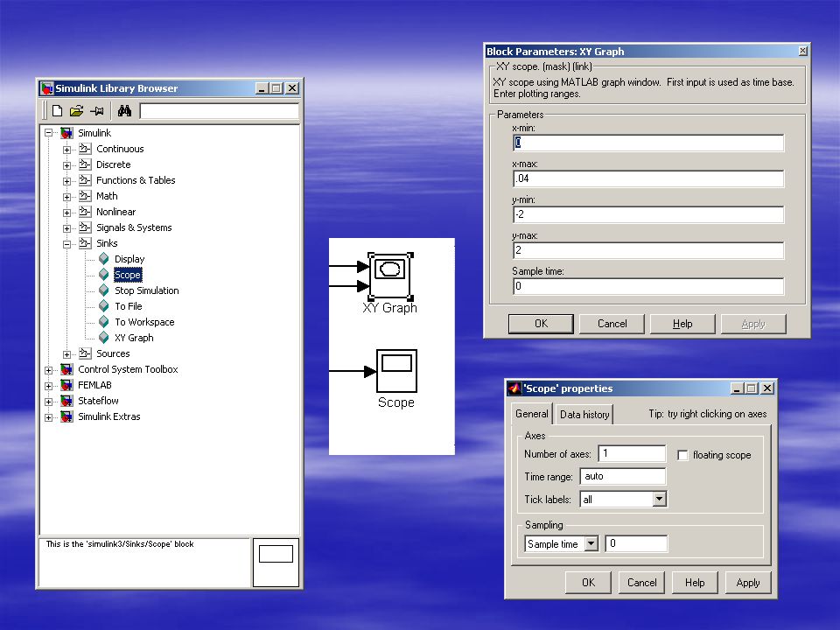Switch to the General tab
Screen dimensions: 840x630
(x=531, y=414)
